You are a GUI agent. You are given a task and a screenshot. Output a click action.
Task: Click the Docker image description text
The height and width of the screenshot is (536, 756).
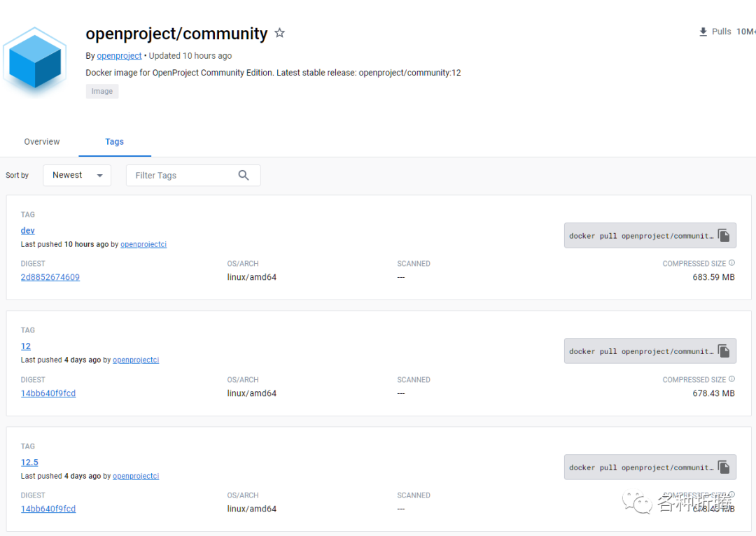tap(273, 73)
